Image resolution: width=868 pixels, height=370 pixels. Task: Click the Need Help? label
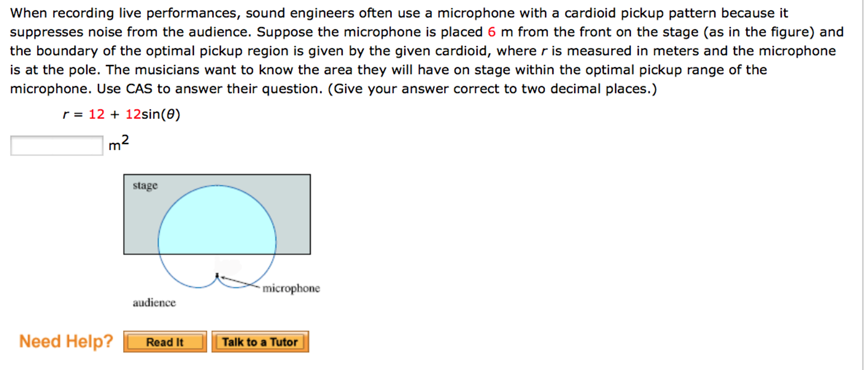[x=66, y=342]
